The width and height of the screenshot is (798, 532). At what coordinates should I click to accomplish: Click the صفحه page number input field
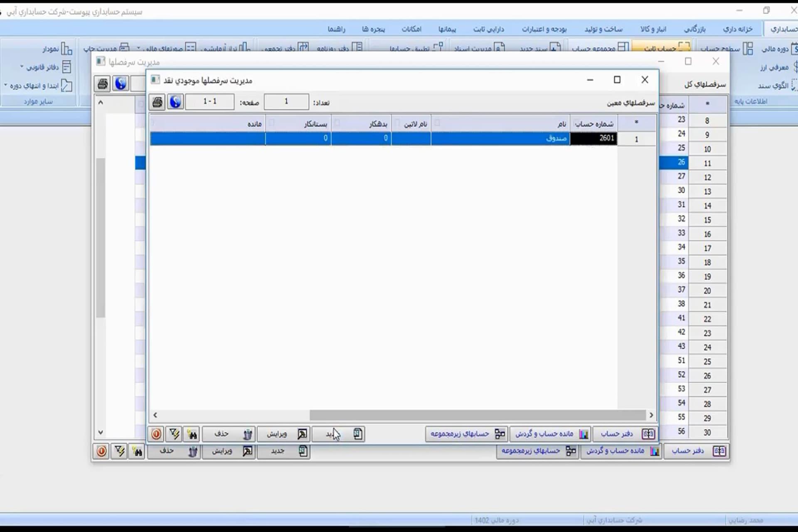209,101
